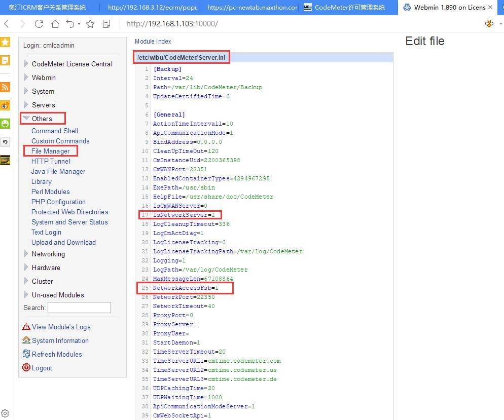Screen dimensions: 504x420
Task: Open the browser home page icon
Action: pyautogui.click(x=55, y=24)
